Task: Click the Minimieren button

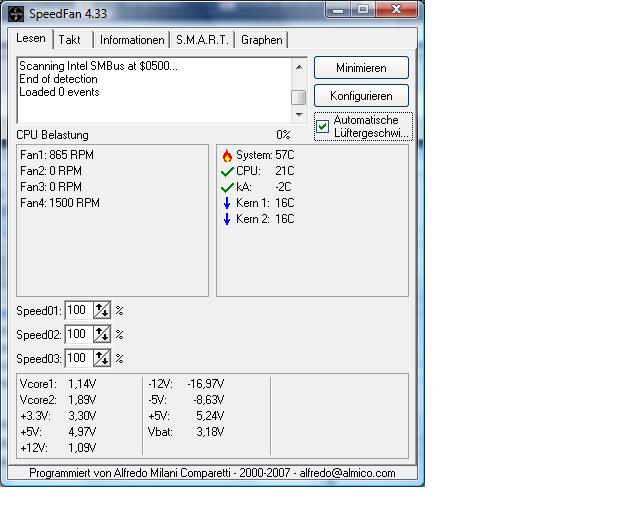Action: [x=361, y=68]
